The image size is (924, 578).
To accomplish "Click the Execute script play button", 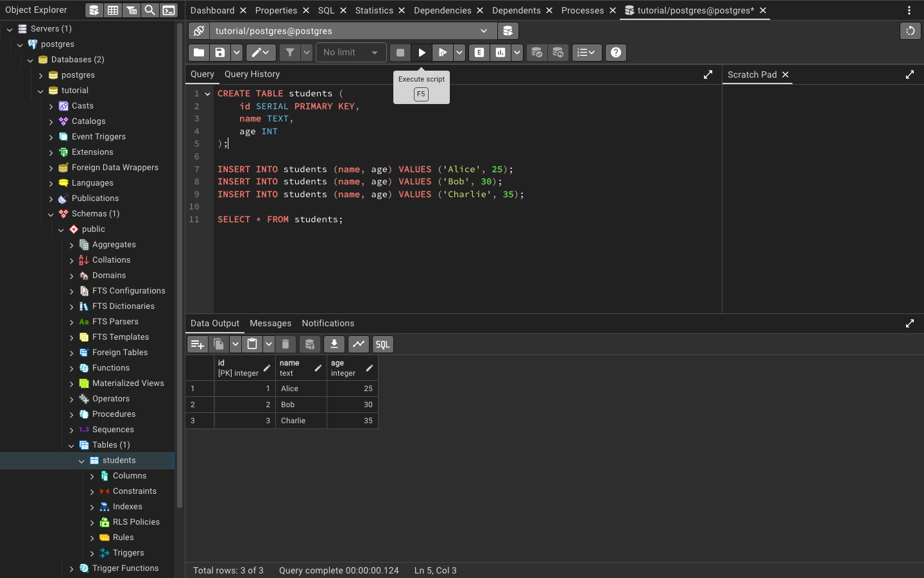I will 422,53.
